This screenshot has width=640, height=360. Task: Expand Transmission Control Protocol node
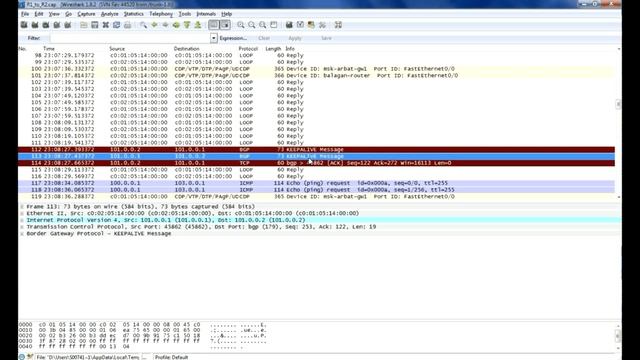pyautogui.click(x=22, y=227)
